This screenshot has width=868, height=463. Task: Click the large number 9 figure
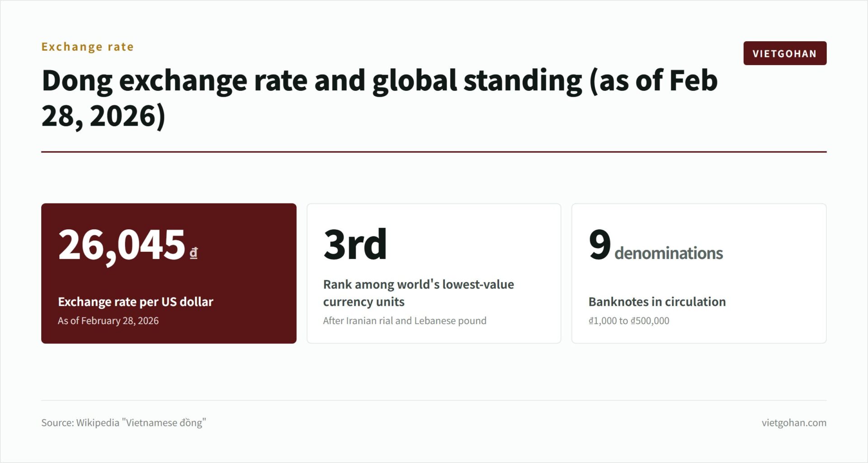[599, 245]
